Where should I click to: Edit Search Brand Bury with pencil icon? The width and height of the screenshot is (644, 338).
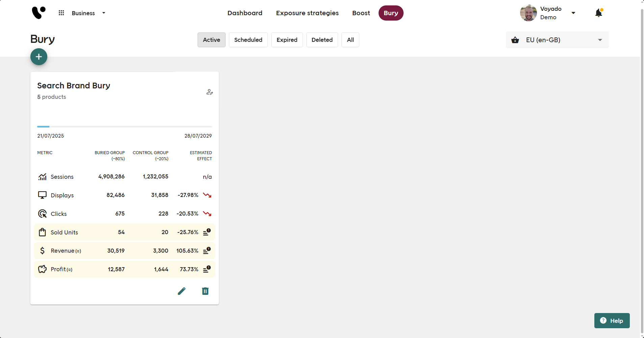182,291
